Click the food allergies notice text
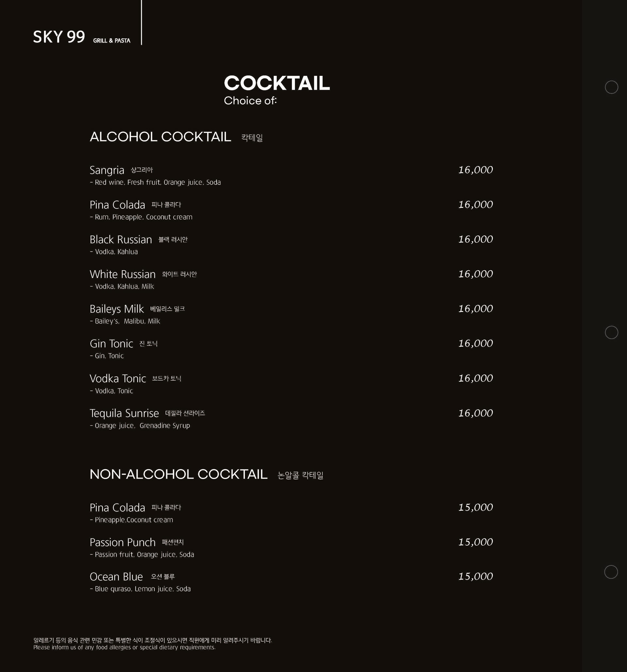Screen dimensions: 627x672 point(153,644)
